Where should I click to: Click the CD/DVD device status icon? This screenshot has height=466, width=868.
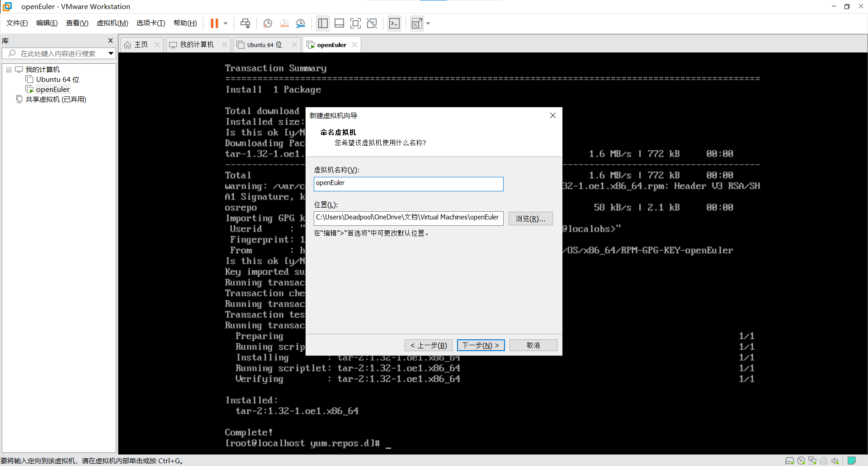(x=801, y=461)
